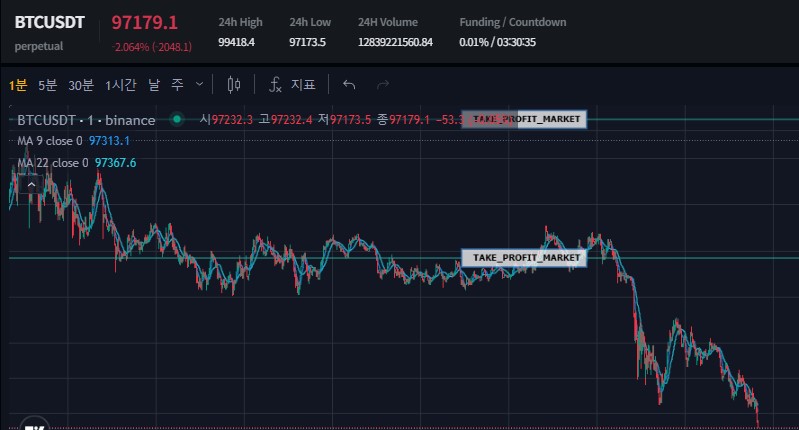The image size is (799, 430).
Task: Click the upper TAKE_PROFIT_MARKET order label
Action: tap(524, 119)
